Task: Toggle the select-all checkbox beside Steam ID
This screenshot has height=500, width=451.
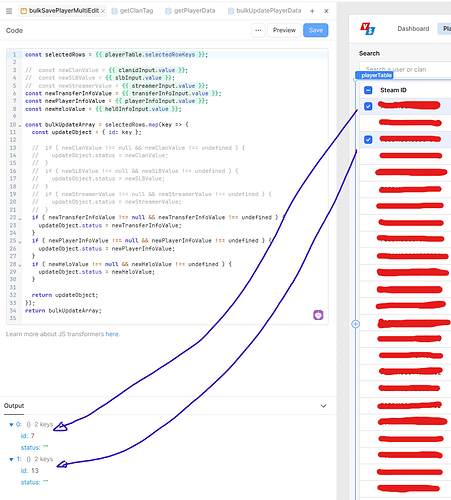Action: (x=368, y=90)
